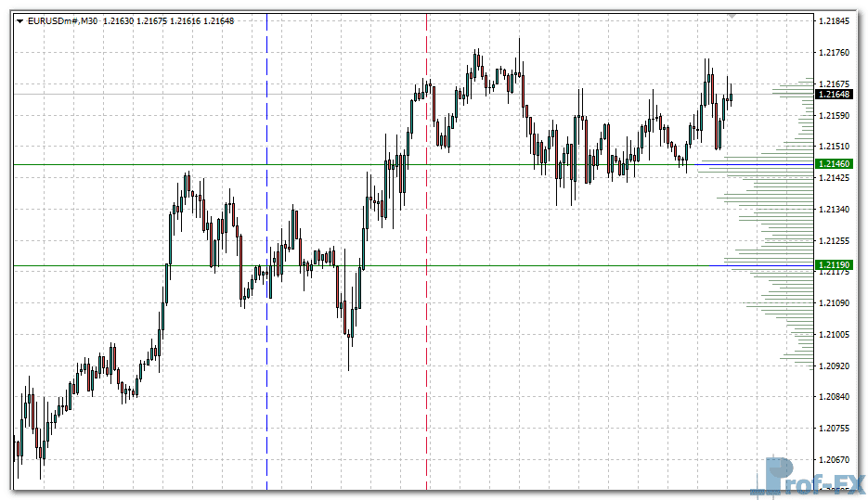Click the EURUSDm#,M30 symbol title
868x500 pixels.
coord(63,20)
